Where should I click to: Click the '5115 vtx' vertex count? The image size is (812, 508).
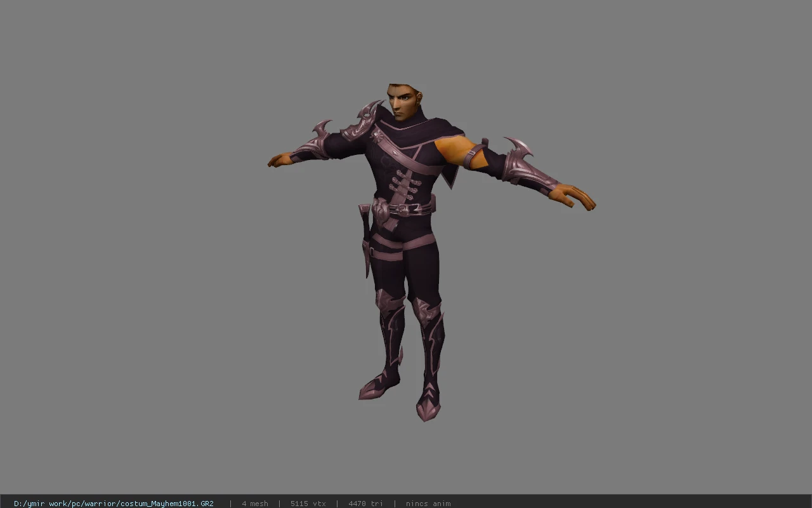308,504
